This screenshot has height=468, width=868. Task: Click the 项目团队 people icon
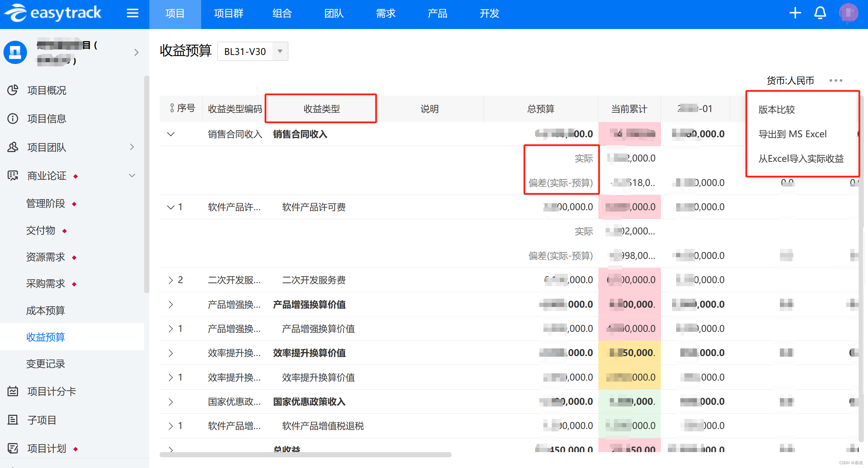[x=13, y=147]
